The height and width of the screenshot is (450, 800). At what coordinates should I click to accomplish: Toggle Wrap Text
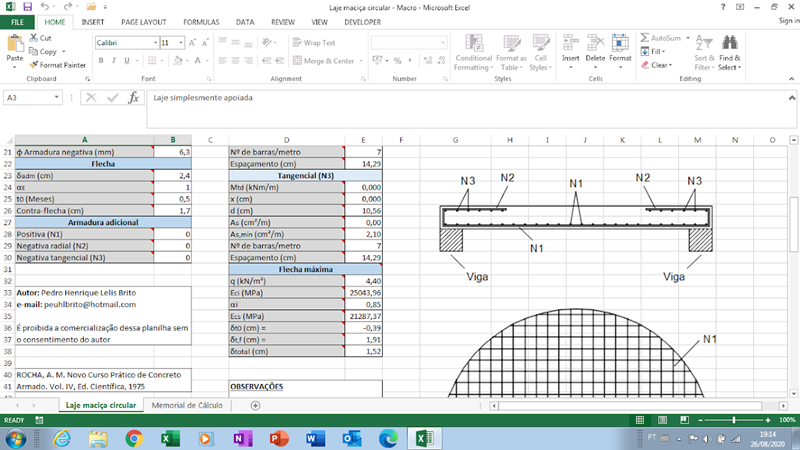click(314, 43)
